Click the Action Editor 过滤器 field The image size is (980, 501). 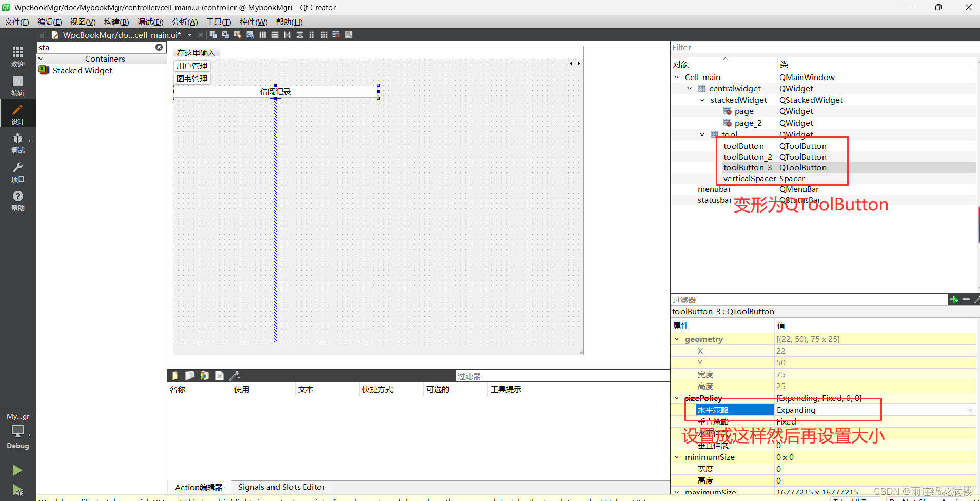(562, 376)
